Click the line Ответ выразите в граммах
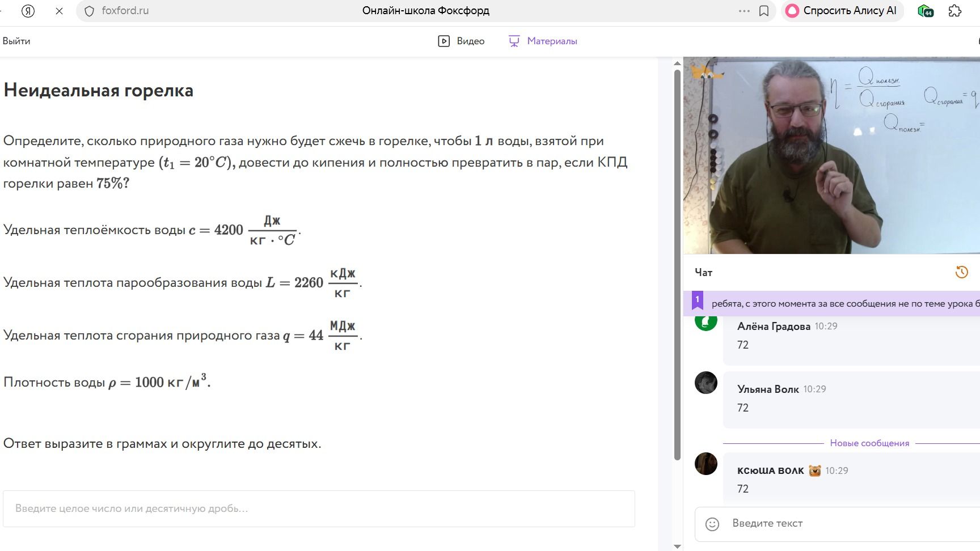This screenshot has width=980, height=551. pos(162,443)
